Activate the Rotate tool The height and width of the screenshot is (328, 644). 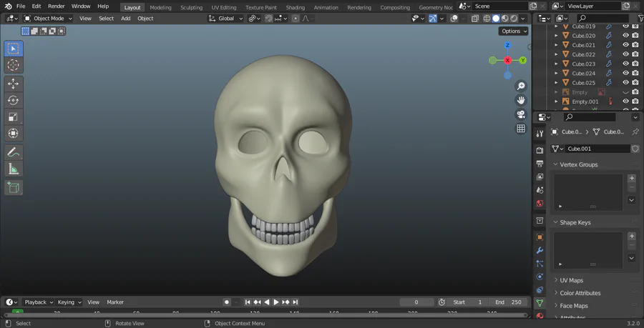pyautogui.click(x=14, y=100)
